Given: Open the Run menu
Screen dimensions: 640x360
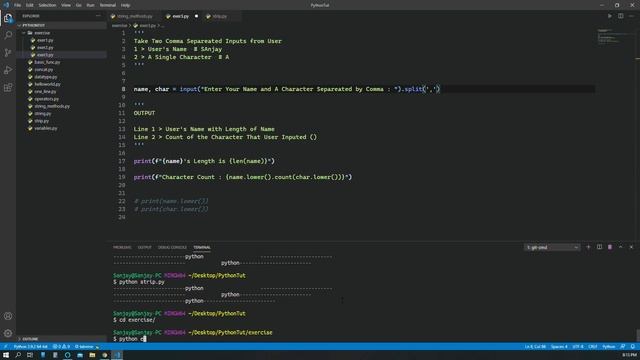Looking at the screenshot, I should point(91,5).
